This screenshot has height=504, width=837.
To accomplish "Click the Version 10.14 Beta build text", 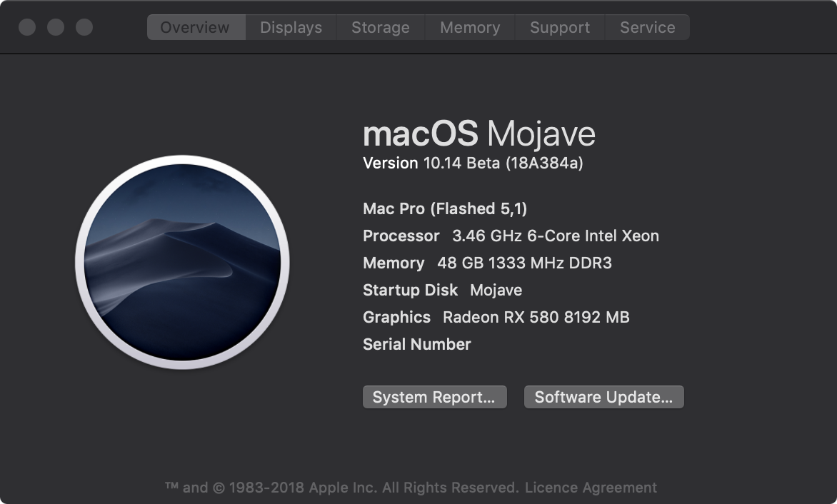I will coord(473,163).
